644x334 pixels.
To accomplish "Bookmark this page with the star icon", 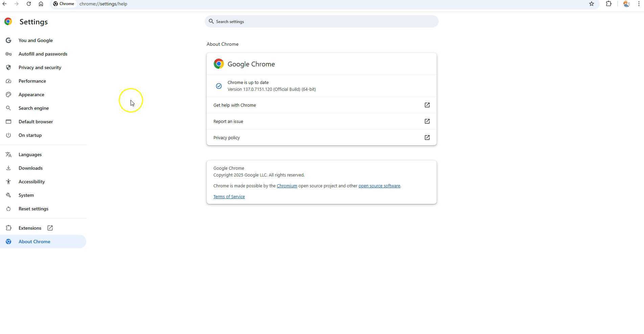I will pyautogui.click(x=592, y=4).
